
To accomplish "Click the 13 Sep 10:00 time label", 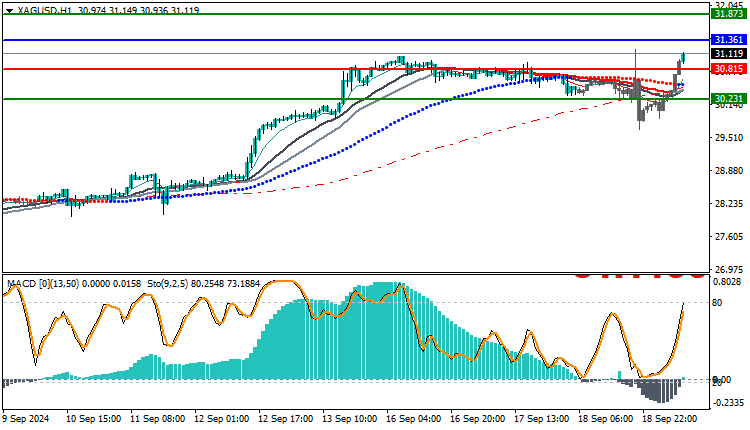I will click(x=350, y=419).
